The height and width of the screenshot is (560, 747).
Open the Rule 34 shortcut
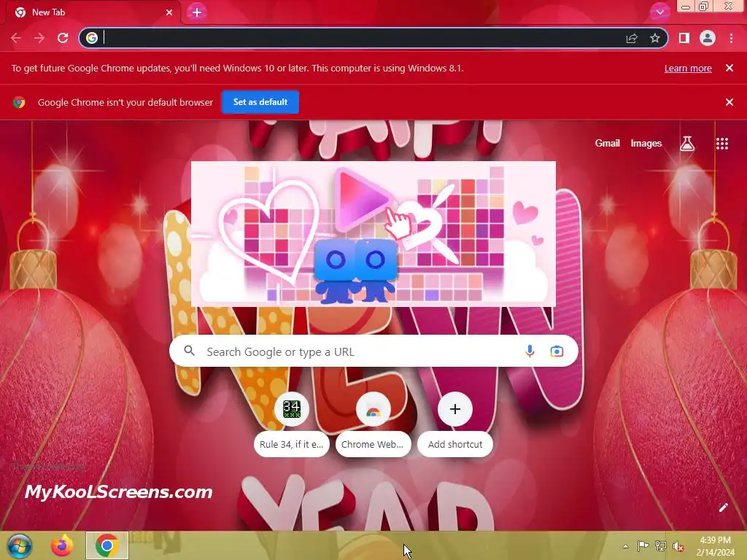pyautogui.click(x=292, y=424)
